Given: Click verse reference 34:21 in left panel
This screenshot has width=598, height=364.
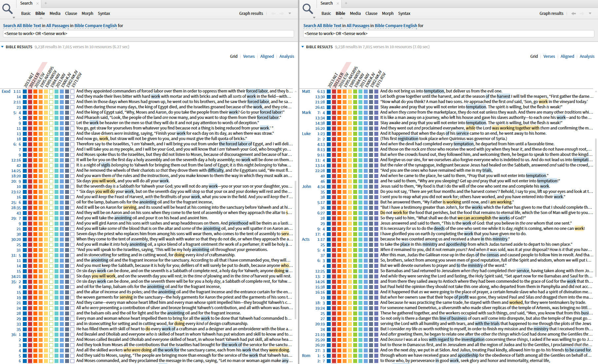Looking at the screenshot, I should pos(16,276).
